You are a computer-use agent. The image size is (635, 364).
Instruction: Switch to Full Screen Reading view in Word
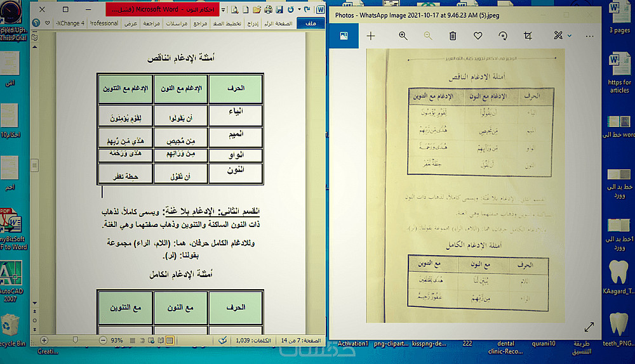pyautogui.click(x=161, y=340)
